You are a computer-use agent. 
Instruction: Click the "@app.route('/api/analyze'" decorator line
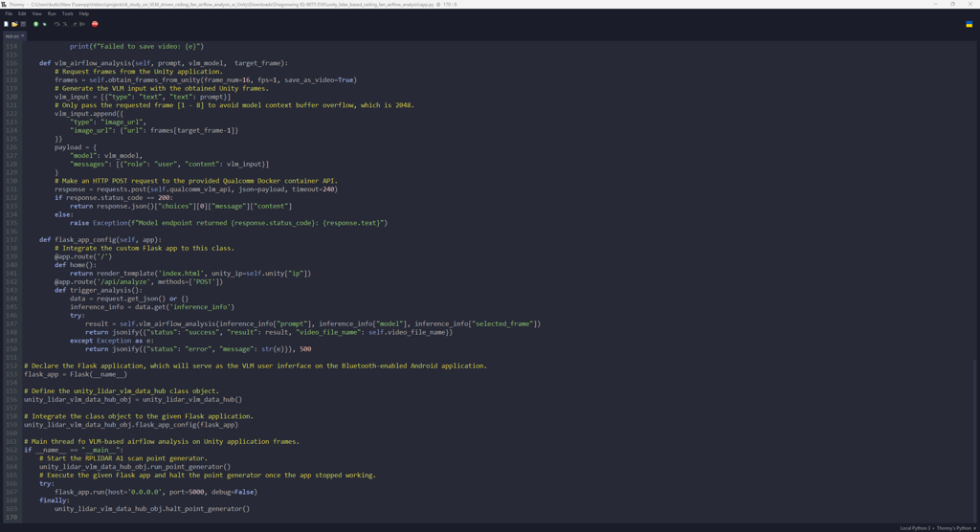138,282
